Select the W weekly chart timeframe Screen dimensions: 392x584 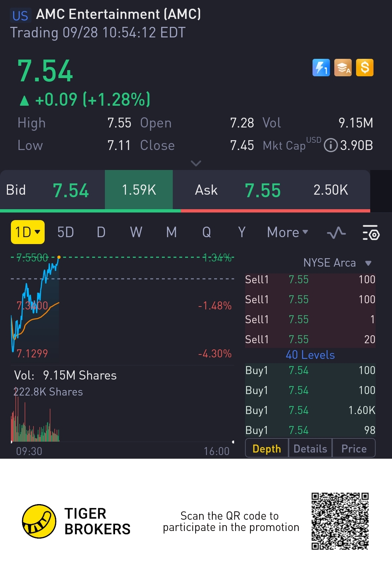(136, 232)
